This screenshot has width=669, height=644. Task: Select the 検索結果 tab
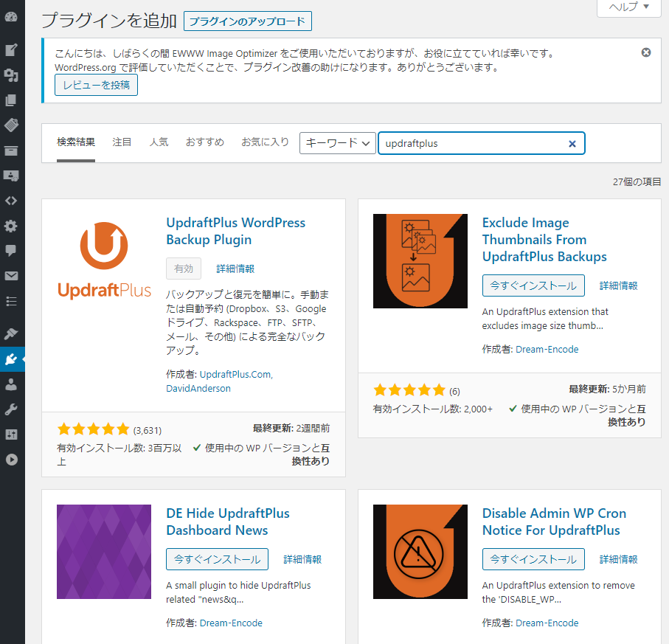tap(76, 142)
